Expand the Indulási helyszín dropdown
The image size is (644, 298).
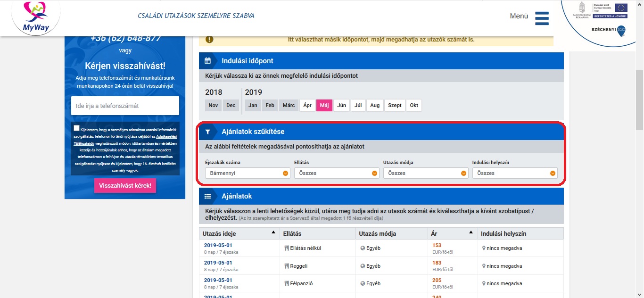click(x=515, y=173)
